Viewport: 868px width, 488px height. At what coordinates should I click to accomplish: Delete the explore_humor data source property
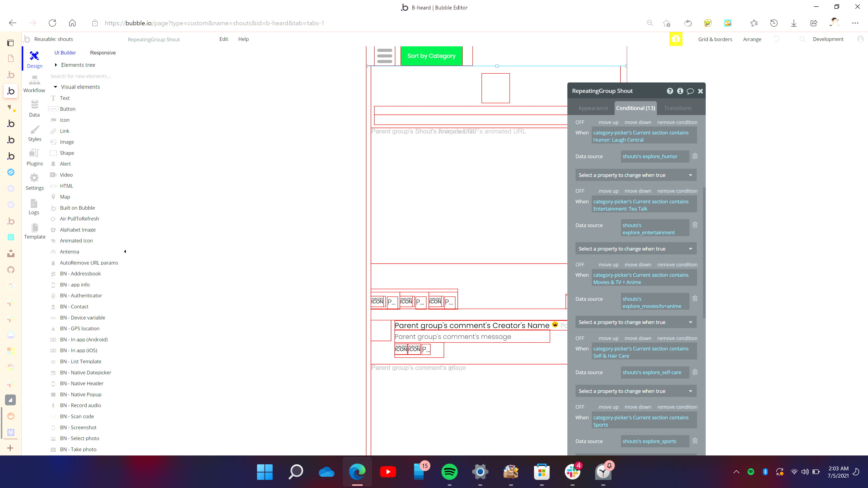[x=695, y=156]
